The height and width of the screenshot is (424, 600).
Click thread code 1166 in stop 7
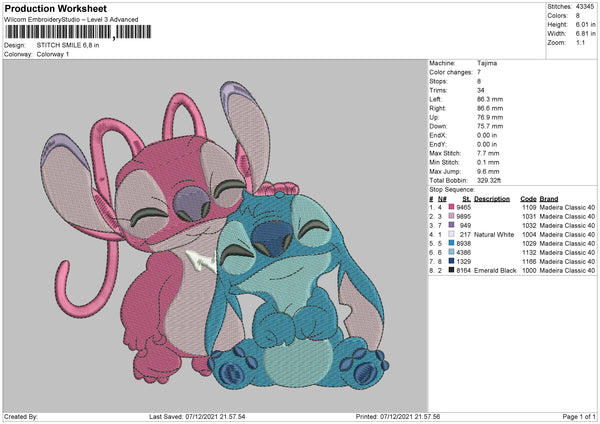pos(529,261)
